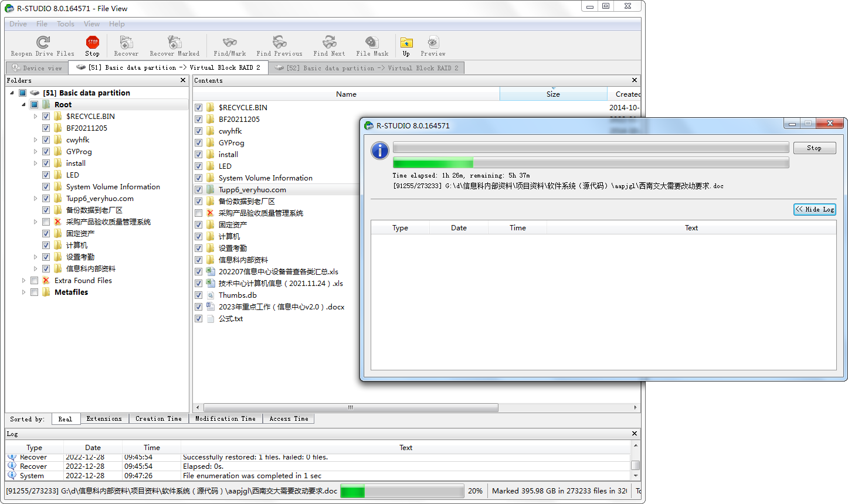Open the Help menu
This screenshot has width=848, height=504.
click(117, 24)
